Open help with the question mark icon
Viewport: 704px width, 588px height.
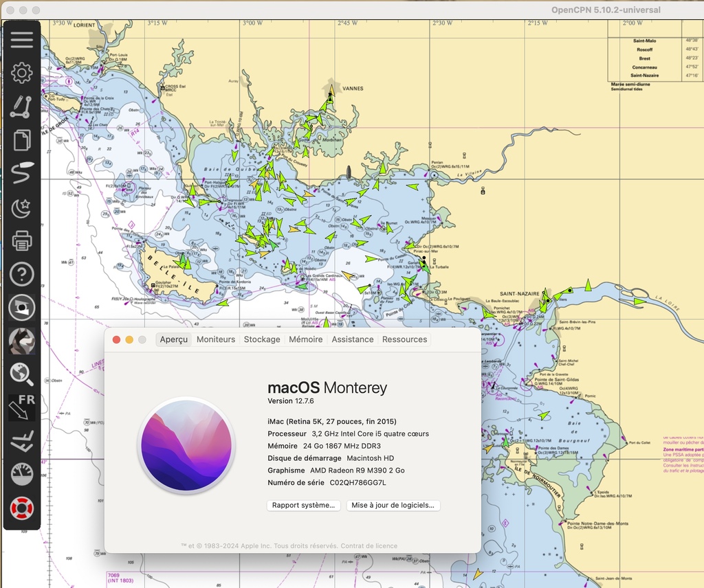(22, 273)
